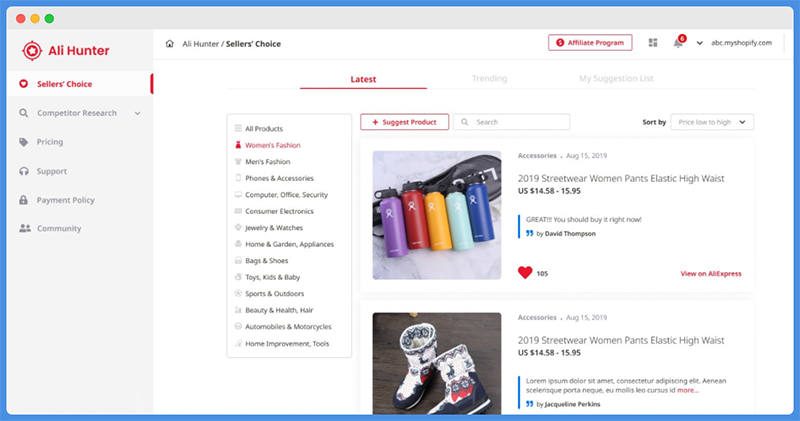Click reviewer name Jacqueline Perkins
Image resolution: width=800 pixels, height=421 pixels.
[572, 404]
